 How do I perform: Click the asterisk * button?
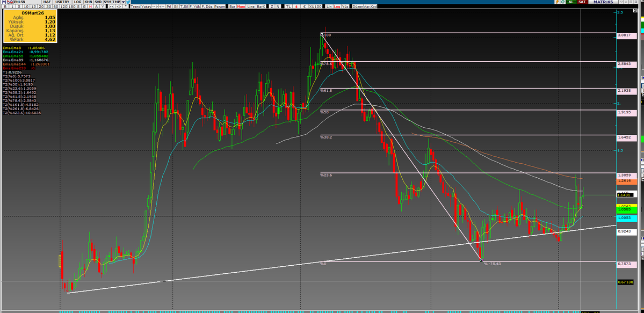[x=126, y=6]
